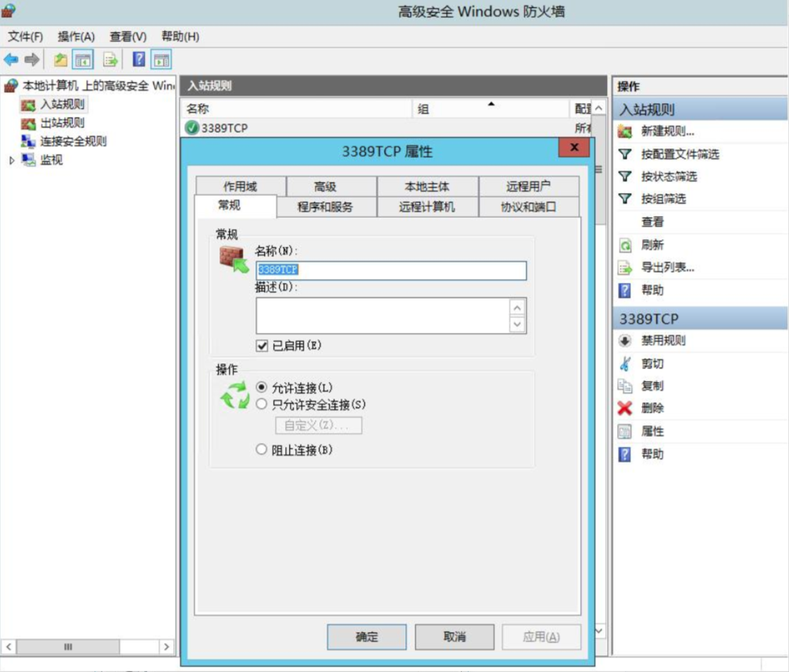Click the 取消 button

pyautogui.click(x=455, y=637)
